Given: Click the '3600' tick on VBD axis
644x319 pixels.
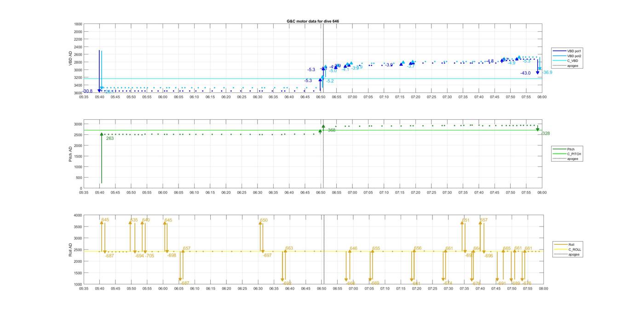Looking at the screenshot, I should pos(78,93).
